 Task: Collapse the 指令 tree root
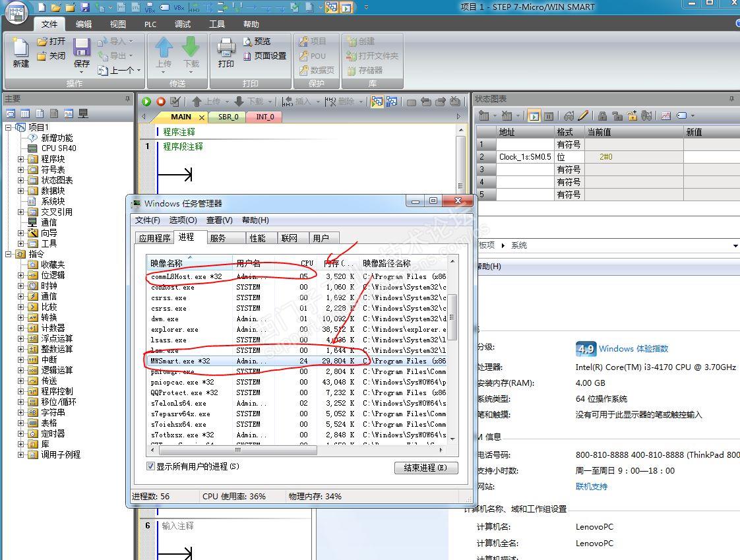coord(9,254)
